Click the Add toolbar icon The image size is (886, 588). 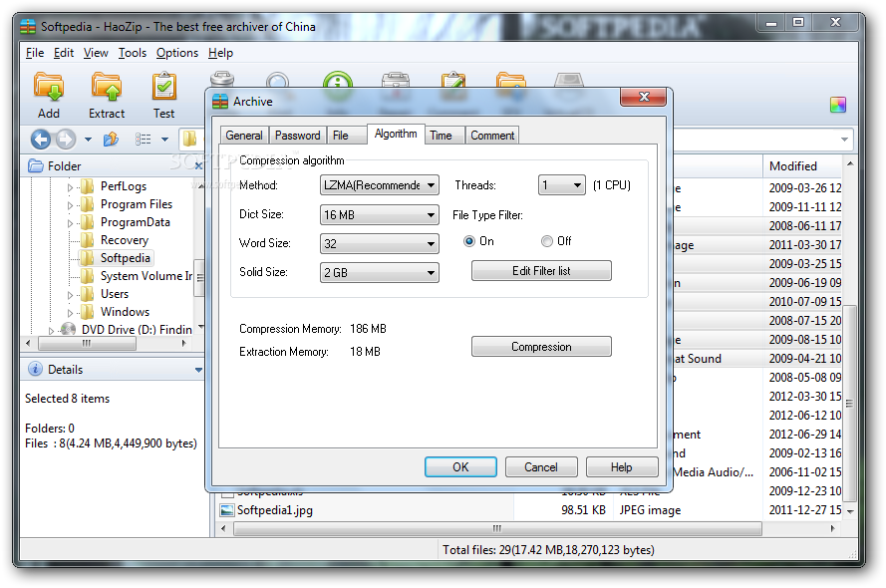[x=49, y=87]
